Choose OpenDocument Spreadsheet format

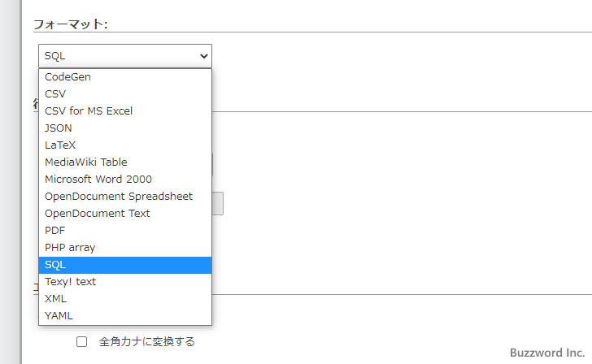tap(125, 196)
